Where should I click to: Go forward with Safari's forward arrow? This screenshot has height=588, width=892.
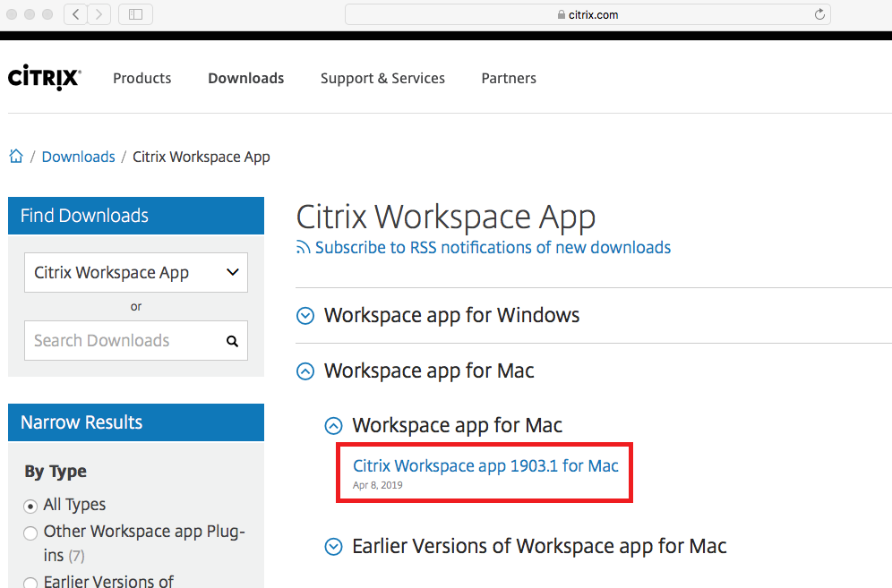99,14
